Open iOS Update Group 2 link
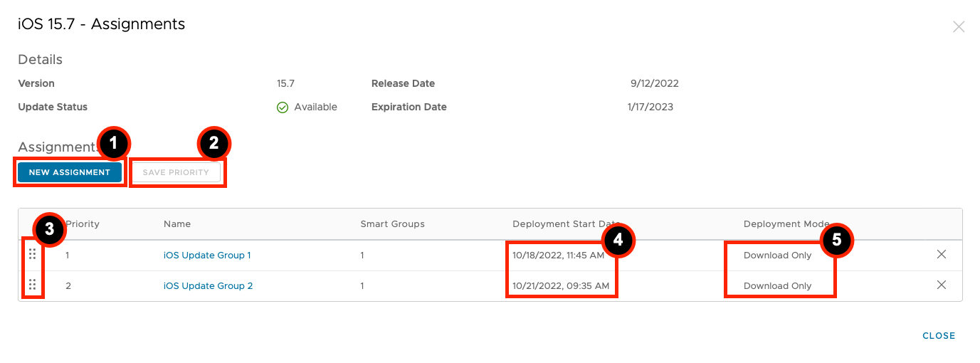 [x=208, y=286]
